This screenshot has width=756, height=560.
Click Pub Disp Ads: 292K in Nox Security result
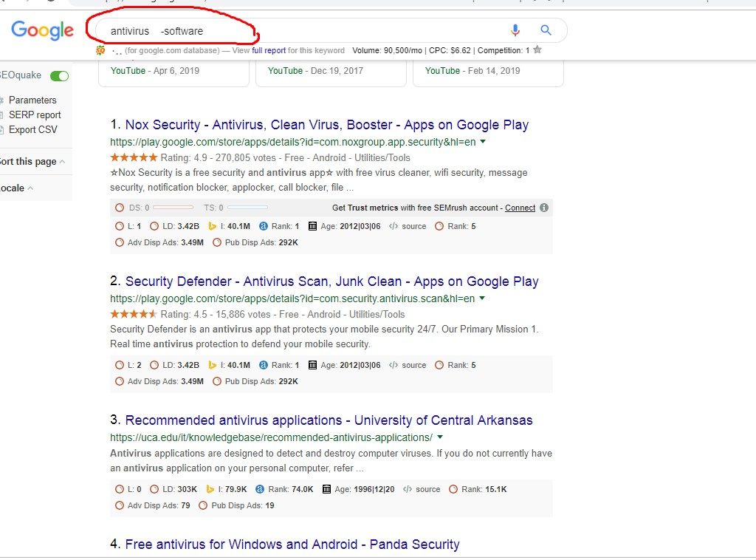pos(255,242)
